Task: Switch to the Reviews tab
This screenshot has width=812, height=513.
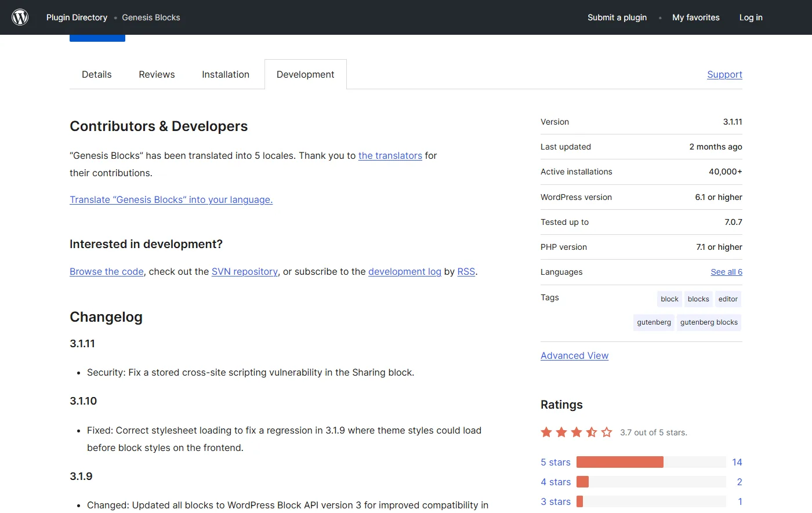Action: [157, 74]
